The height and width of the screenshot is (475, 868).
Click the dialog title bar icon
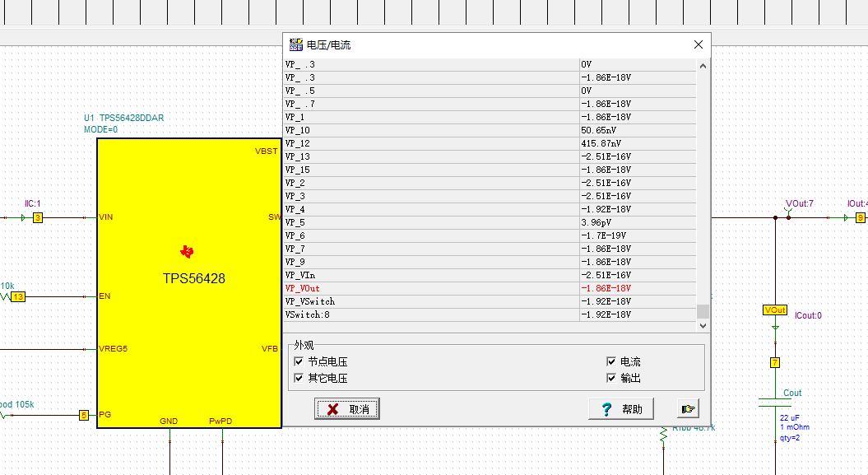[x=296, y=44]
